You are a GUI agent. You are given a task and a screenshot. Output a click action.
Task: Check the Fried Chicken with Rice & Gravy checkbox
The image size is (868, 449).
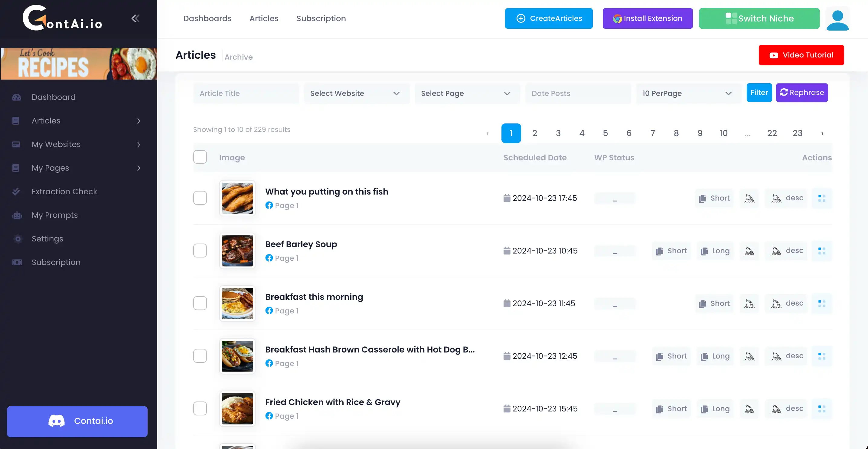[x=200, y=408]
